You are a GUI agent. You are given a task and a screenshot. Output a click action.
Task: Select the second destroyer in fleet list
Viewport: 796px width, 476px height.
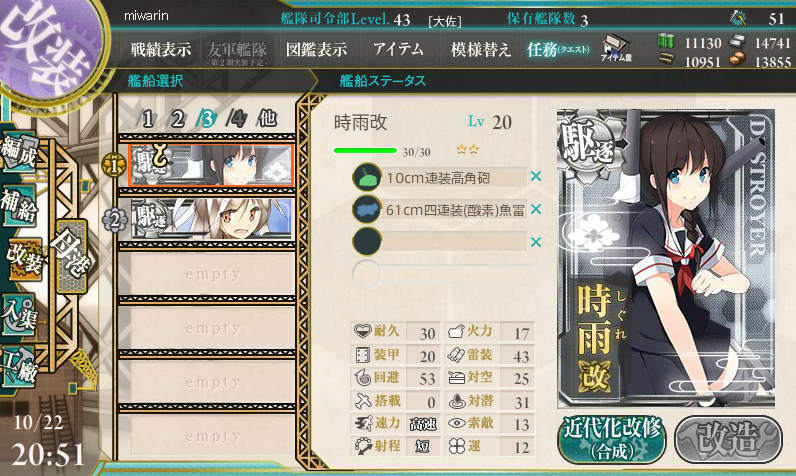tap(212, 219)
